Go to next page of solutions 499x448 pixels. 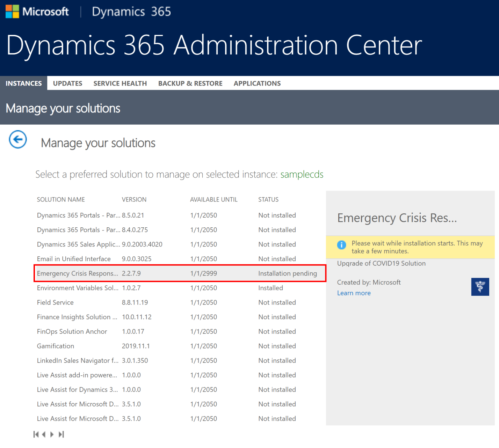pyautogui.click(x=52, y=434)
